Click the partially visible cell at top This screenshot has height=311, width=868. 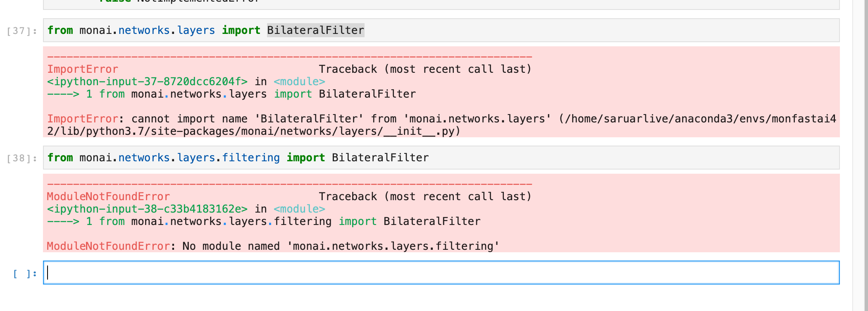[x=441, y=4]
